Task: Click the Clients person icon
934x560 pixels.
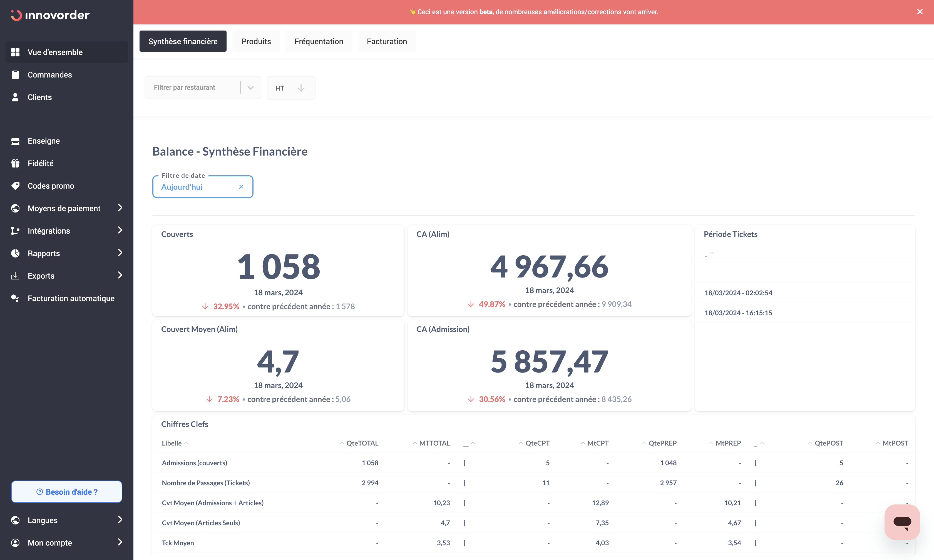Action: click(15, 97)
